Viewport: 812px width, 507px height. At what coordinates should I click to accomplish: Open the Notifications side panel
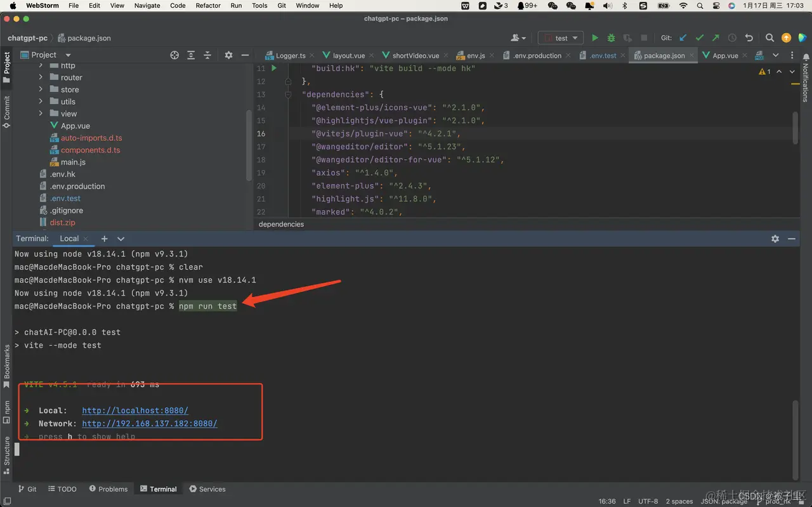(x=805, y=77)
